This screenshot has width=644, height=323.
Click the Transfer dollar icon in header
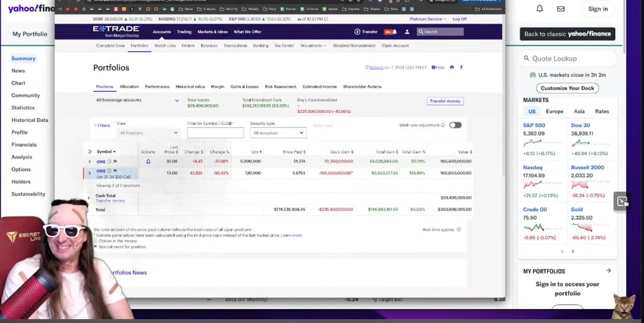357,32
